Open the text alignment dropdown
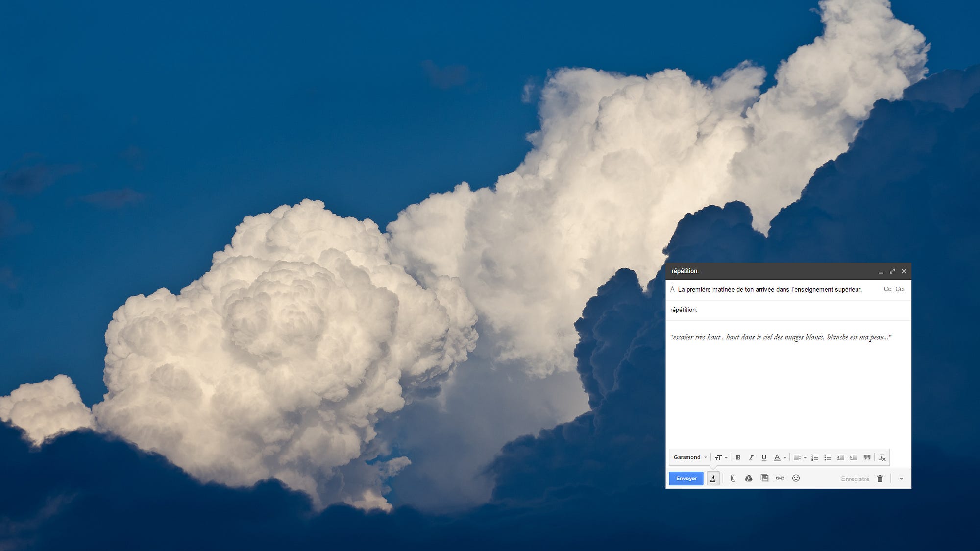This screenshot has height=551, width=980. [799, 457]
